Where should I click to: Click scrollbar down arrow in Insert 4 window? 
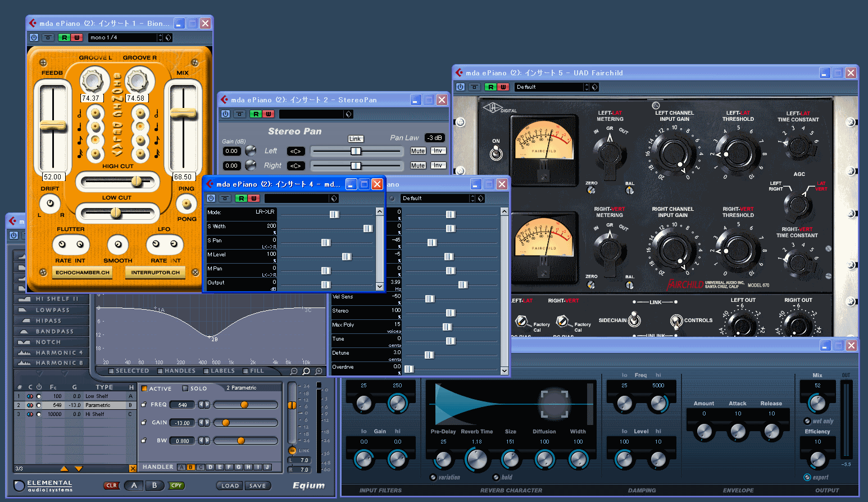pyautogui.click(x=380, y=286)
